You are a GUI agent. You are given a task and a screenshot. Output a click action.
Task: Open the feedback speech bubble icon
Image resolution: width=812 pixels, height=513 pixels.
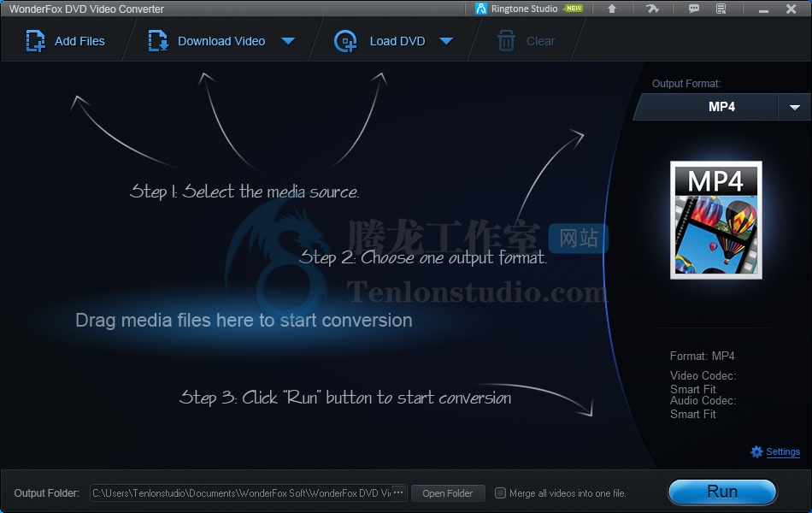(x=693, y=9)
